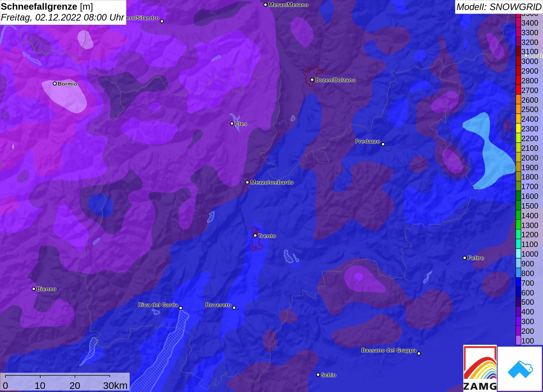
Task: Click the "800" legend value label
Action: [527, 273]
